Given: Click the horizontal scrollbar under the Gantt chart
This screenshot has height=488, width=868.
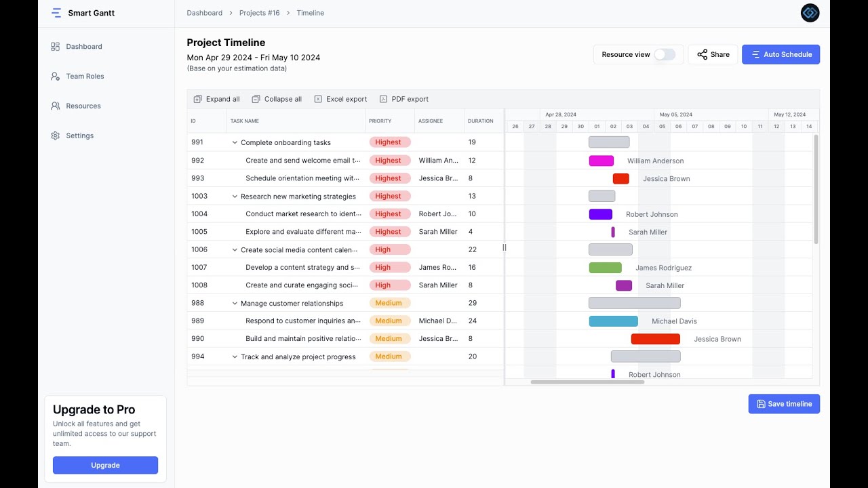Looking at the screenshot, I should (587, 382).
